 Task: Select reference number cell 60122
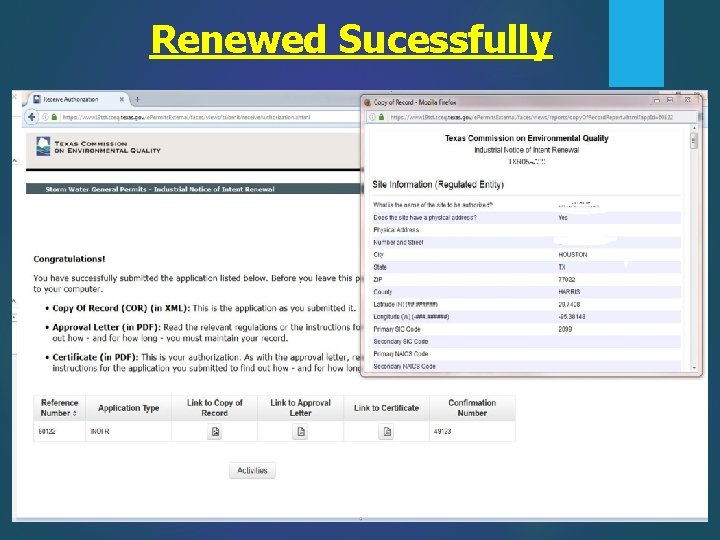click(47, 432)
